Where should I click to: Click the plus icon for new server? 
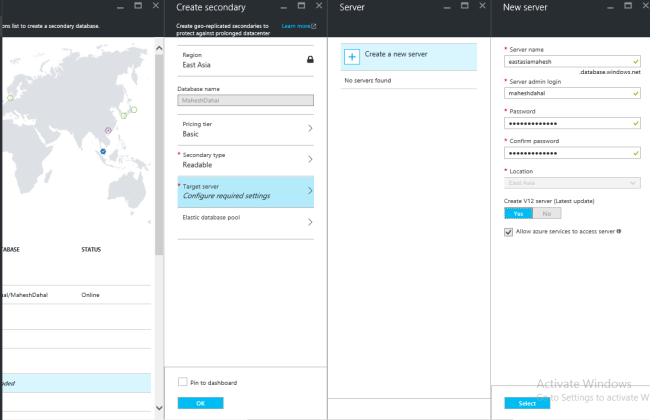point(353,59)
